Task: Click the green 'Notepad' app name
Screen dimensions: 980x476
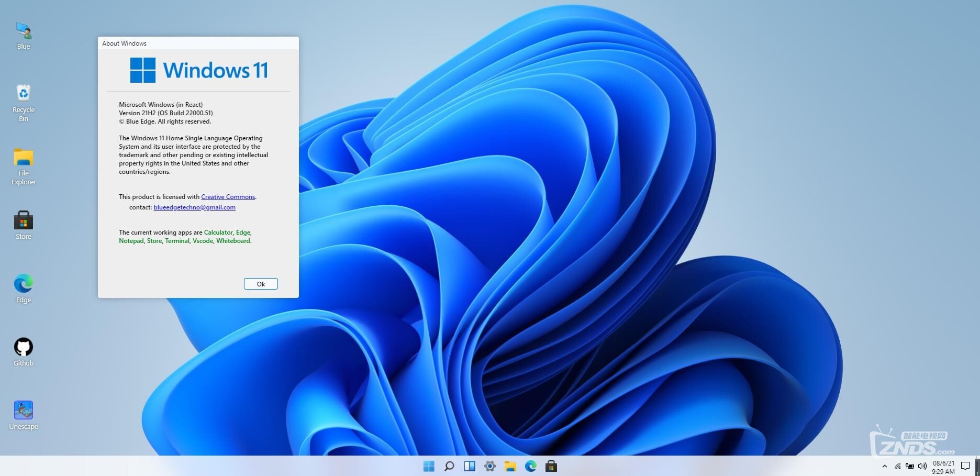Action: click(131, 241)
